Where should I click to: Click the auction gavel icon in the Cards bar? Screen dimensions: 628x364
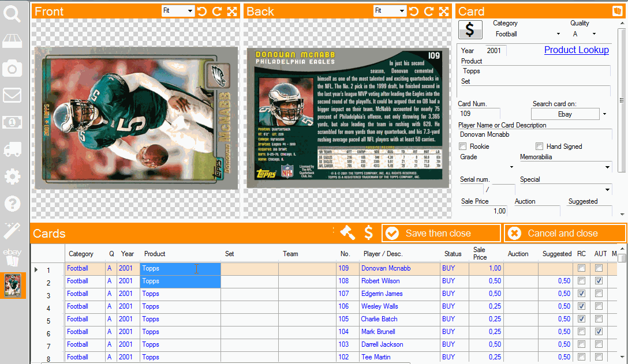coord(347,232)
